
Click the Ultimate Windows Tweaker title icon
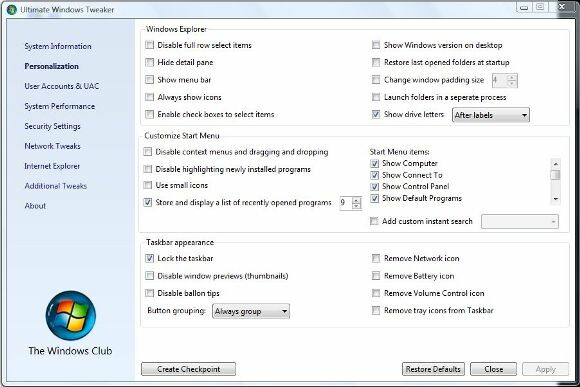point(12,10)
